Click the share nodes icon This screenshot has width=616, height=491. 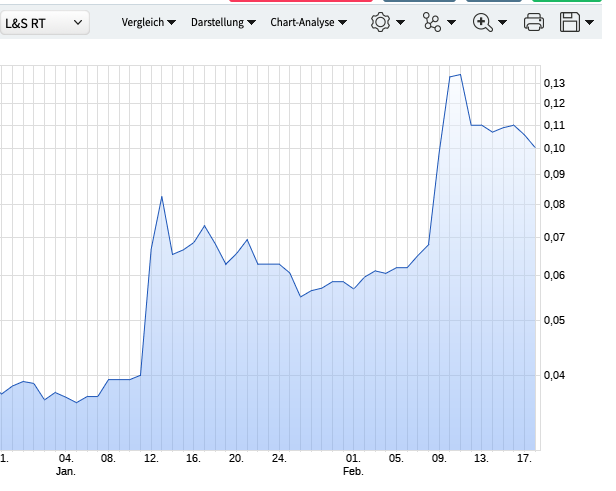click(432, 22)
